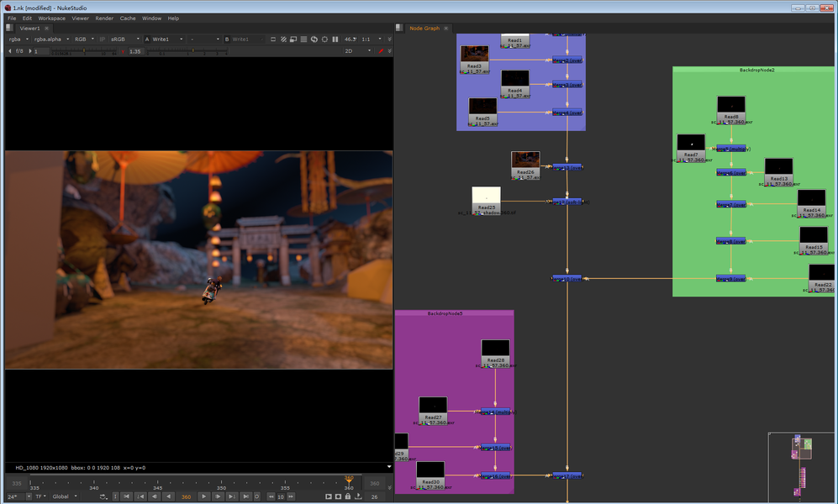Image resolution: width=838 pixels, height=504 pixels.
Task: Toggle proxy mode icon in viewer toolbar
Action: point(293,39)
